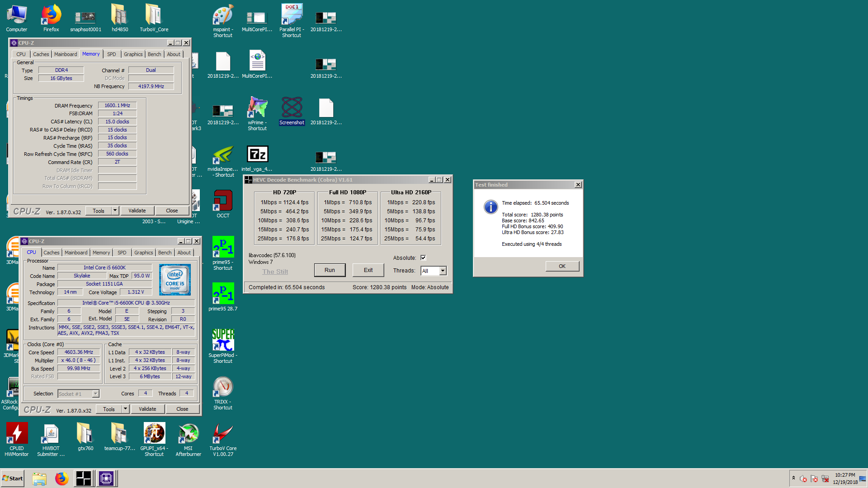Click OK in Test finished dialog
This screenshot has width=868, height=488.
coord(562,266)
